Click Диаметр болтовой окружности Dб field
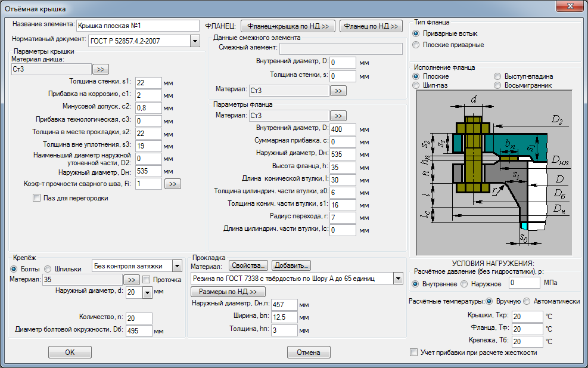Screen dimensions: 588x368 pyautogui.click(x=139, y=331)
